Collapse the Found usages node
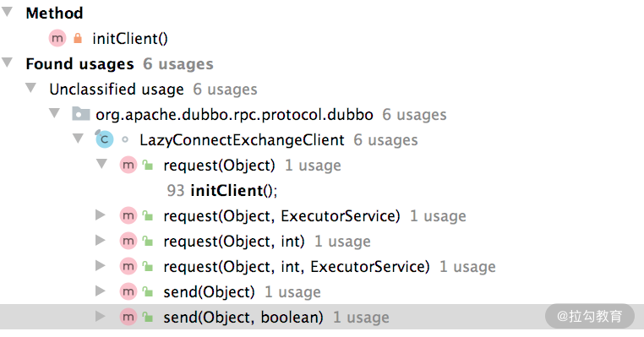This screenshot has height=337, width=644. [x=7, y=63]
